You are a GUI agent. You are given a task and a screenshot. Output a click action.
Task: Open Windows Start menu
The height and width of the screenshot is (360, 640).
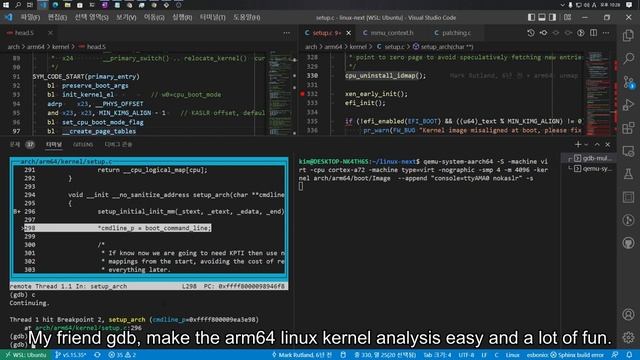6,4
